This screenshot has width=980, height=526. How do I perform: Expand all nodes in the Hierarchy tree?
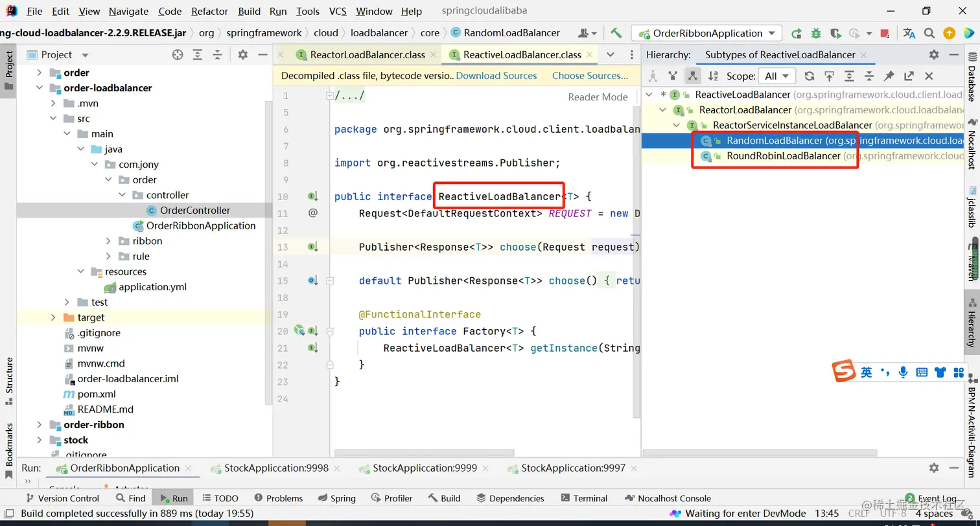click(x=849, y=76)
